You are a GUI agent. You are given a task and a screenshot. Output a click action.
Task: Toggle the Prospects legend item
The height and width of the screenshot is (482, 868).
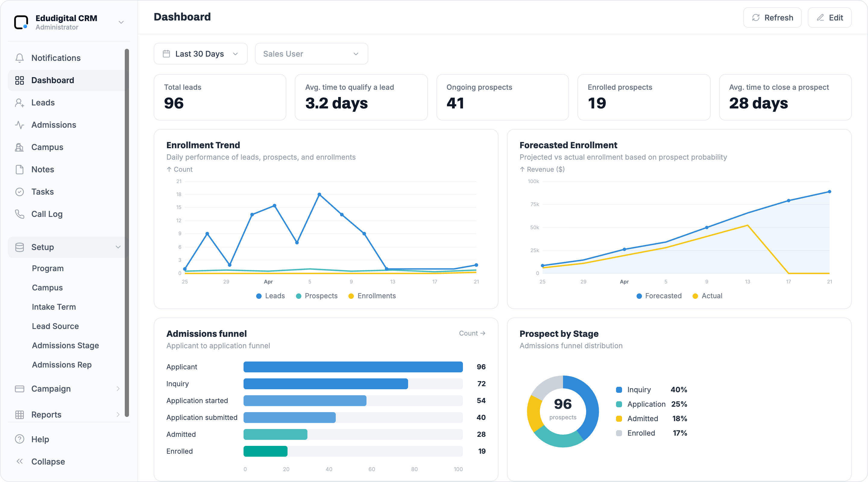317,296
